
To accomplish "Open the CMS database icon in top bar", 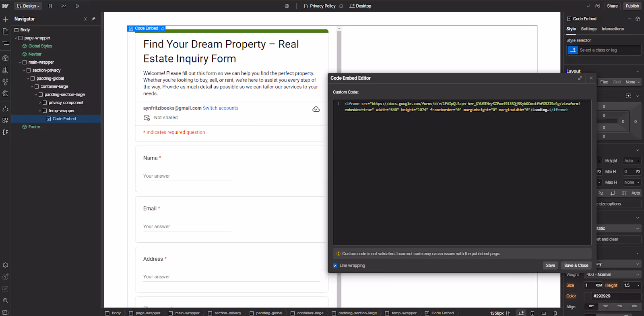I will click(50, 6).
